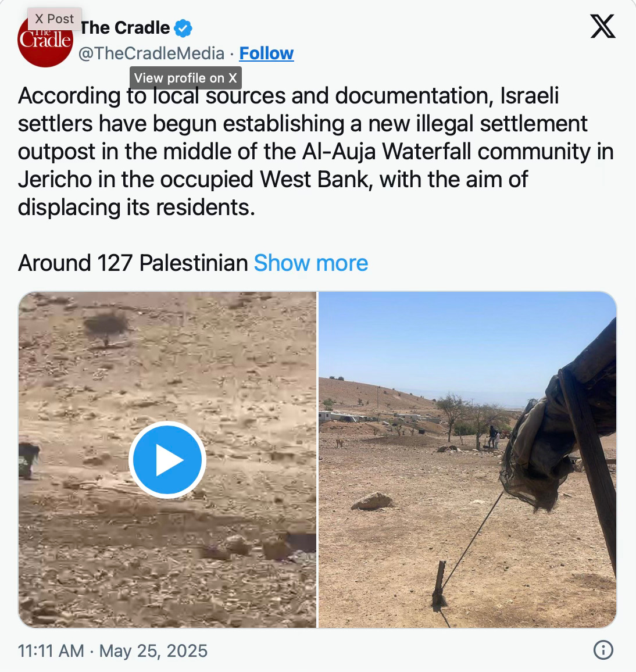636x672 pixels.
Task: Click the post text about Al-Auja Waterfall
Action: pos(316,151)
